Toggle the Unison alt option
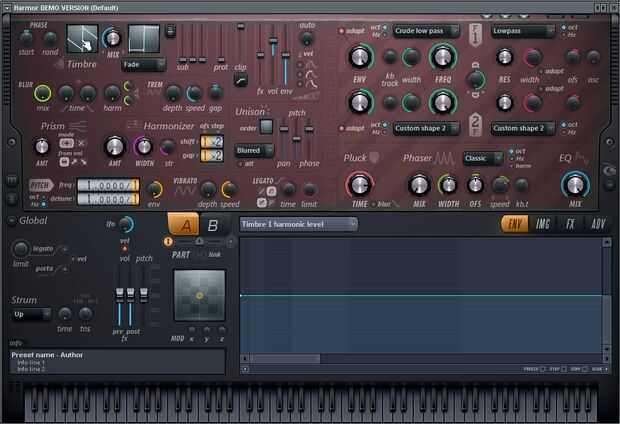Screen dimensions: 620x424 pyautogui.click(x=240, y=163)
